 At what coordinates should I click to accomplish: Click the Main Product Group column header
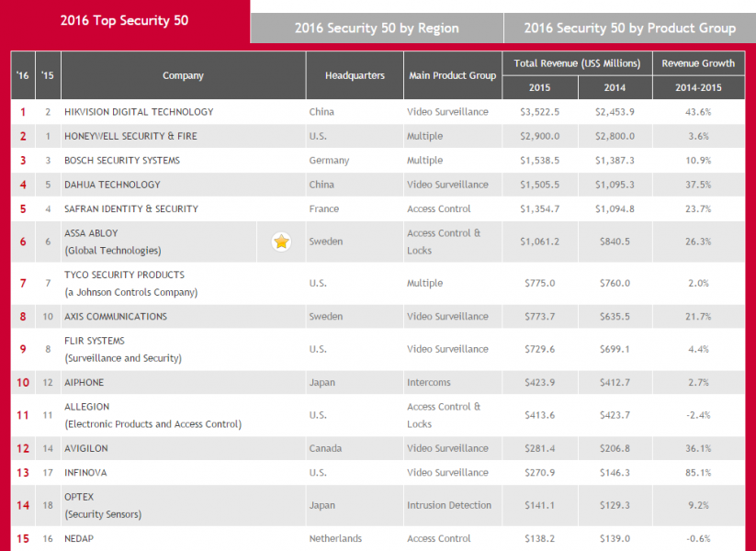(451, 75)
